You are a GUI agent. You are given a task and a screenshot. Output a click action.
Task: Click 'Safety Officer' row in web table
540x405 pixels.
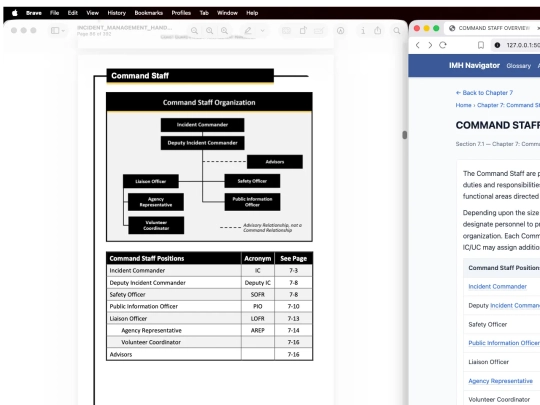coord(503,324)
